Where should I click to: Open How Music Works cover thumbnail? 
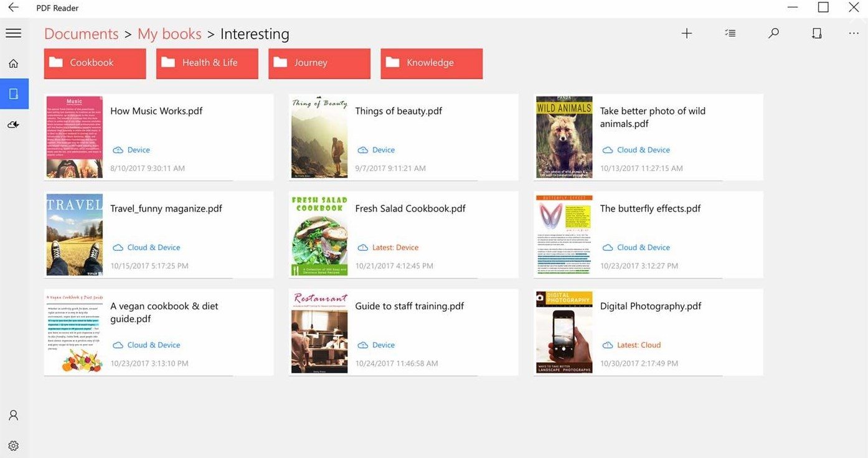[x=75, y=137]
